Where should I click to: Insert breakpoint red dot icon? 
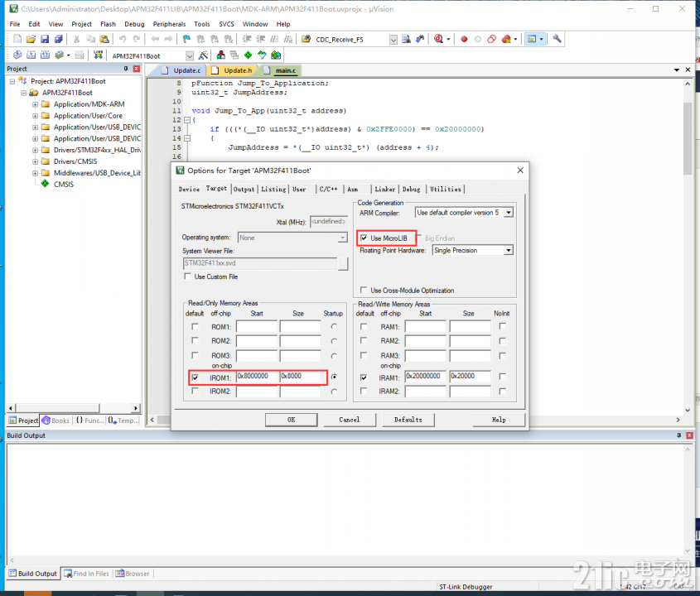[x=464, y=39]
